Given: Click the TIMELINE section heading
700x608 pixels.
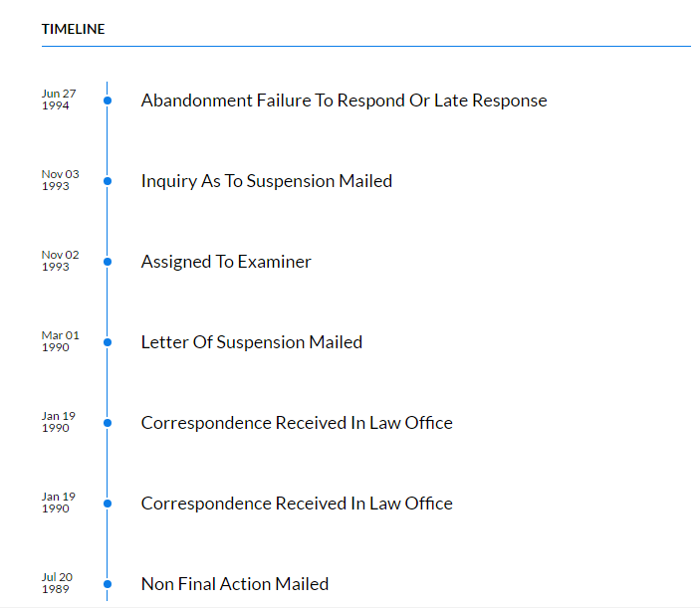Looking at the screenshot, I should tap(74, 29).
